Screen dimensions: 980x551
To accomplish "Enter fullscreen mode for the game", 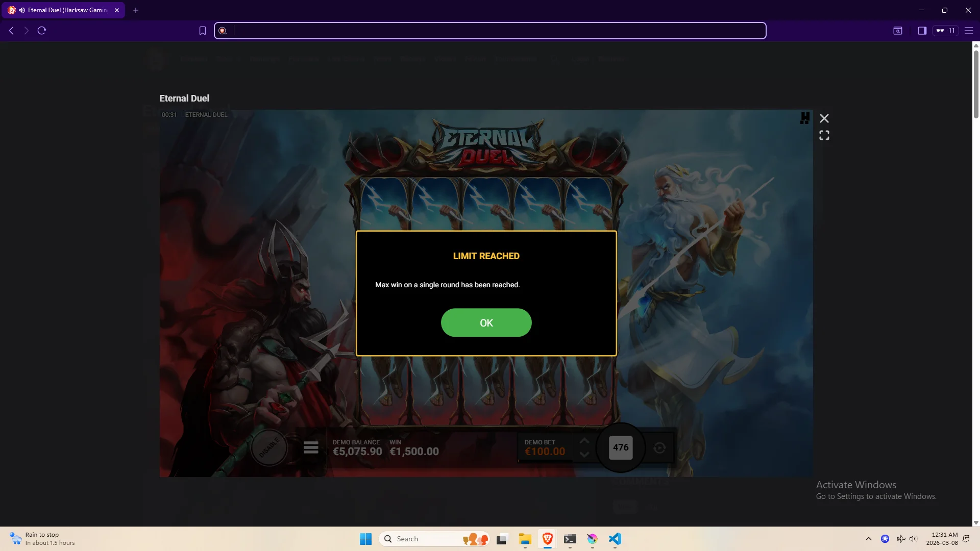I will pos(824,135).
